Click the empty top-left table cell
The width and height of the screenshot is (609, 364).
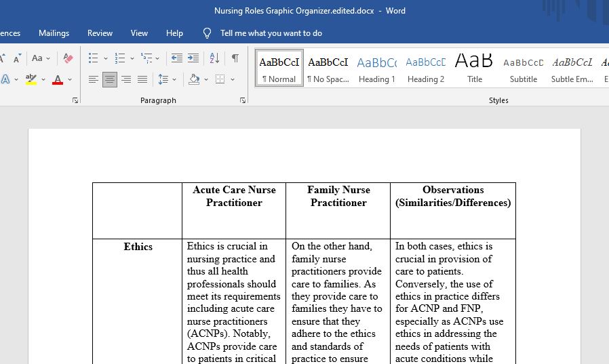click(x=138, y=211)
